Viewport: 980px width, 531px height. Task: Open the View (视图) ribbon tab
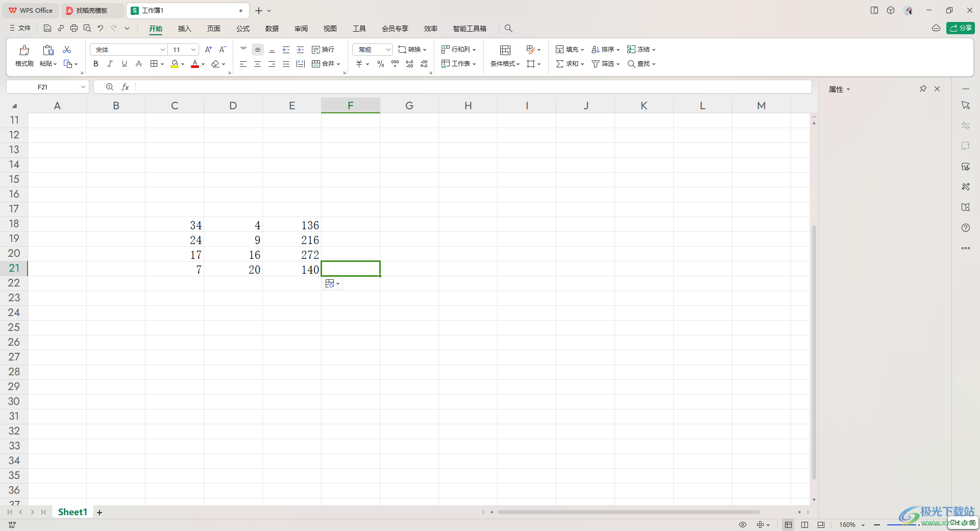330,29
